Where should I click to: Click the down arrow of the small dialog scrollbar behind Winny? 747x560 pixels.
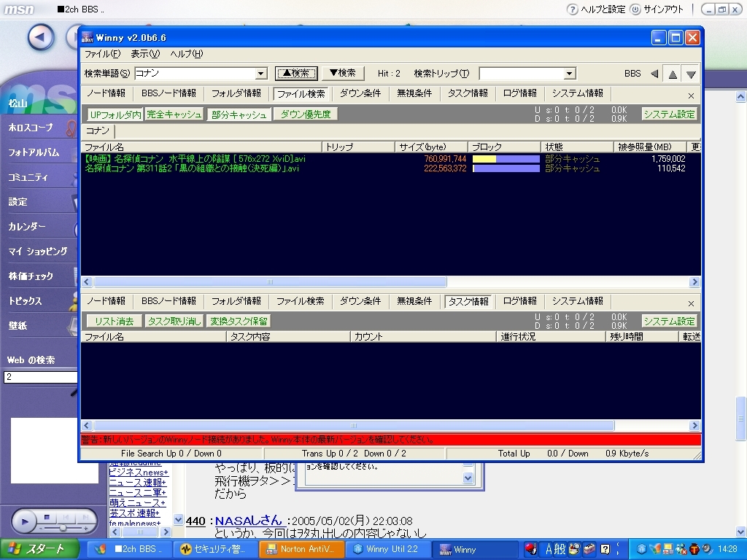click(468, 478)
